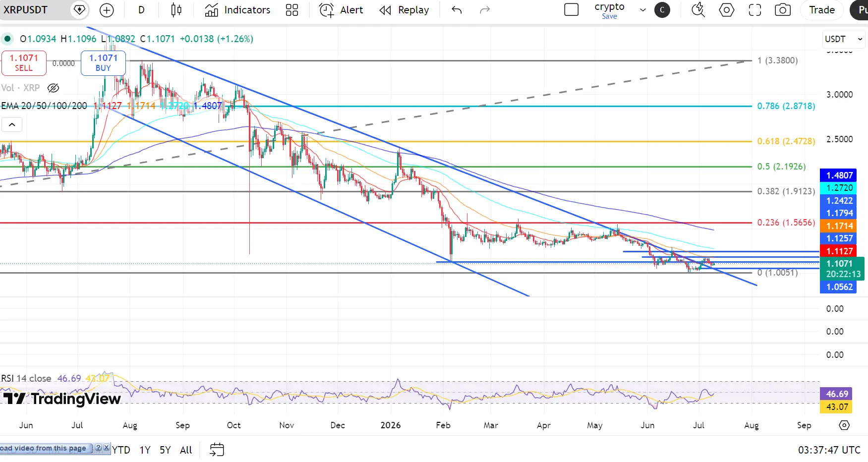This screenshot has height=462, width=868.
Task: Click the 0.382 (1.9123) Fibonacci level
Action: click(786, 191)
